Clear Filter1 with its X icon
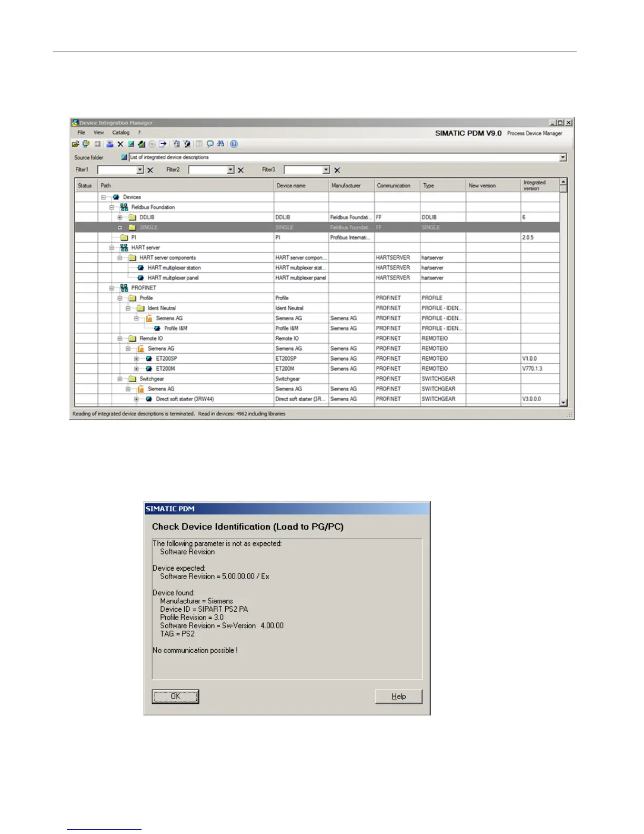This screenshot has height=834, width=644. click(x=150, y=170)
